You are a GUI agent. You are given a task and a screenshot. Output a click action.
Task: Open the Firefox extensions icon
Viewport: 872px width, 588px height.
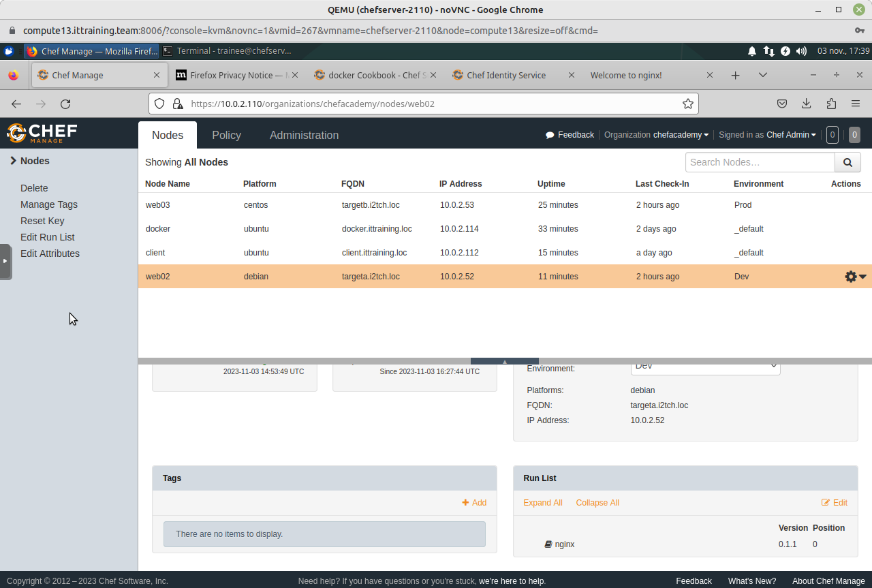tap(831, 104)
